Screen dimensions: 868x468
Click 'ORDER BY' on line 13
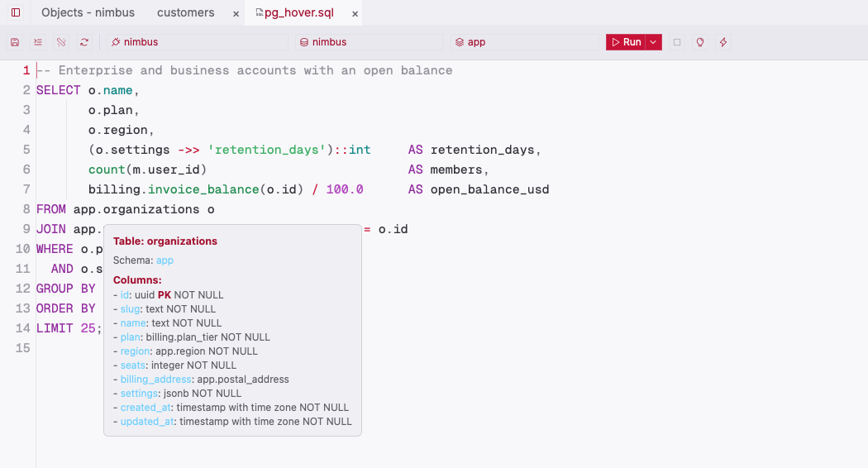[66, 308]
